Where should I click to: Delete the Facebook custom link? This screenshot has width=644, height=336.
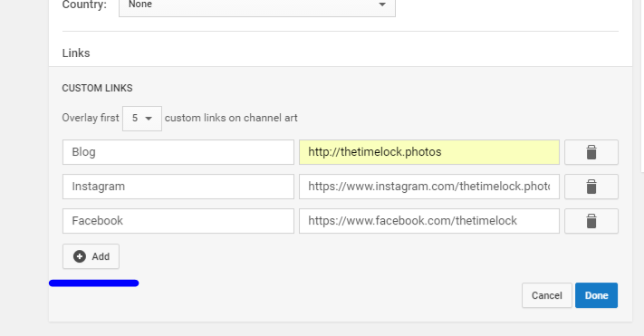pyautogui.click(x=591, y=221)
